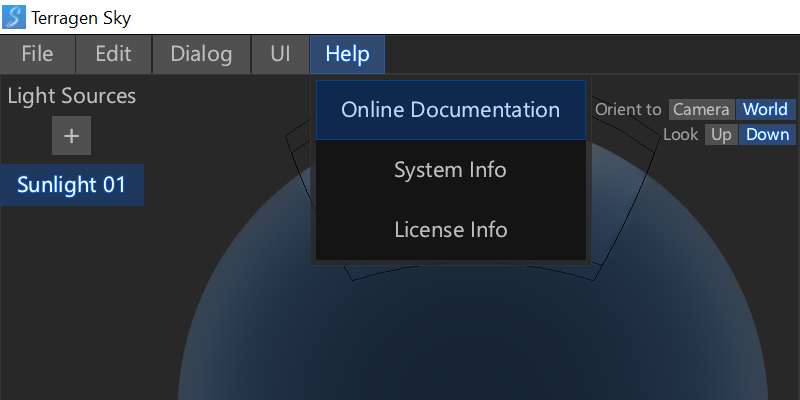Show License Info from Help menu
The image size is (800, 400).
point(450,230)
